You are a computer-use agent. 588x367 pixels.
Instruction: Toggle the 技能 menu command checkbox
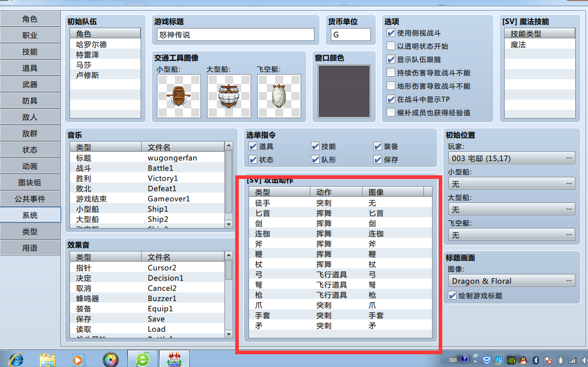click(x=315, y=147)
